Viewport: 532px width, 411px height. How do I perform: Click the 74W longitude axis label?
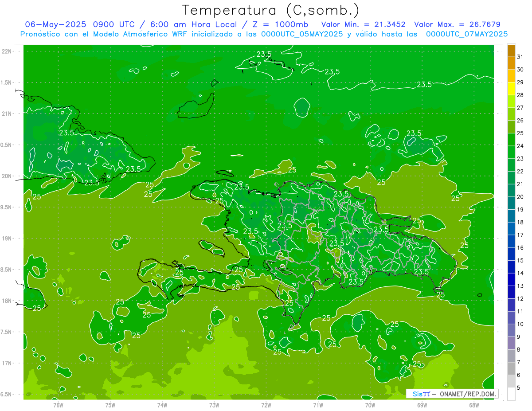pyautogui.click(x=162, y=405)
